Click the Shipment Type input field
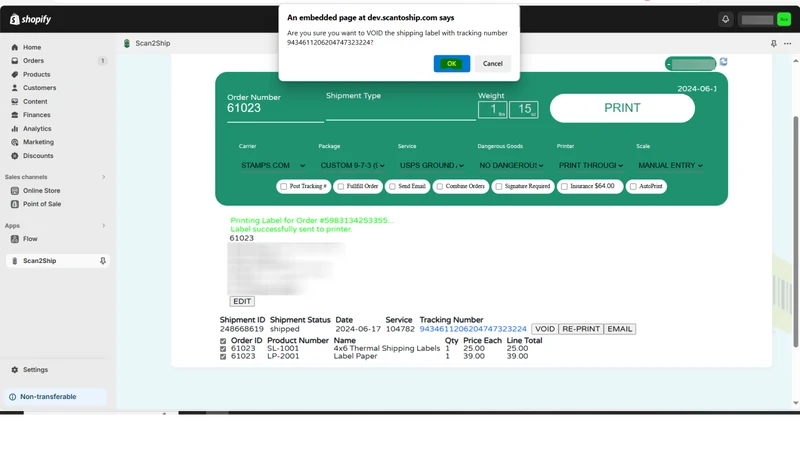800x450 pixels. [401, 110]
